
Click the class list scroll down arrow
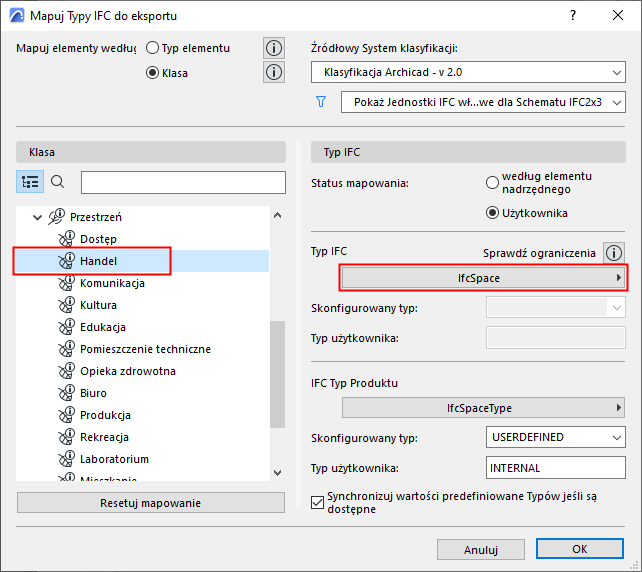tap(278, 473)
